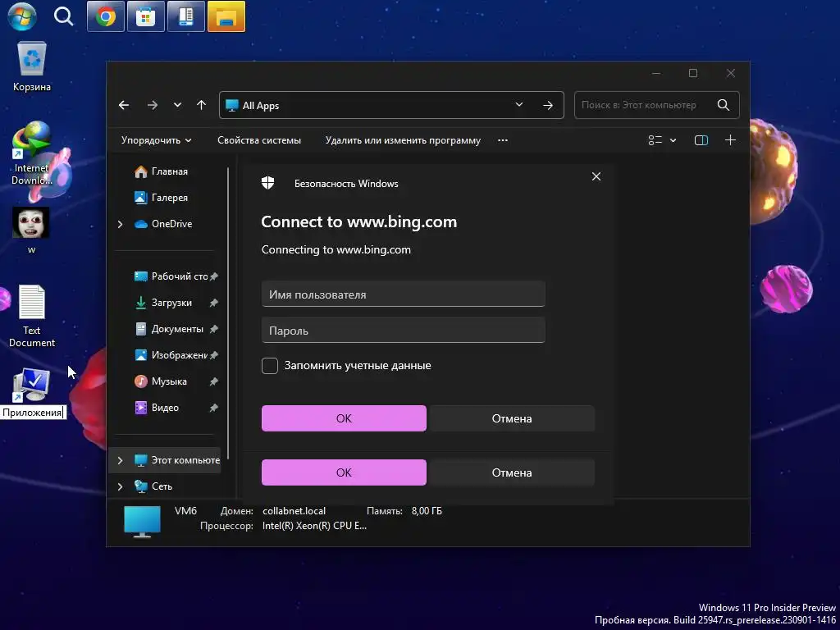Click Удалить или изменить программу
Image resolution: width=840 pixels, height=630 pixels.
pos(403,140)
